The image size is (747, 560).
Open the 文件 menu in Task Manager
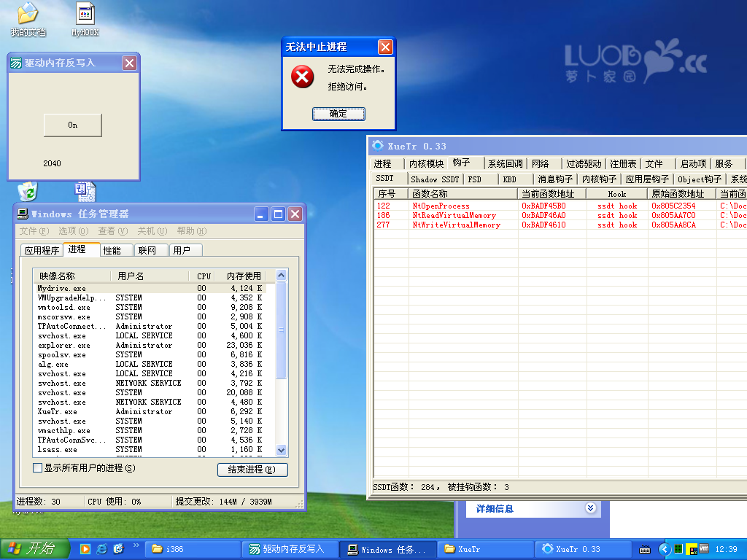34,231
